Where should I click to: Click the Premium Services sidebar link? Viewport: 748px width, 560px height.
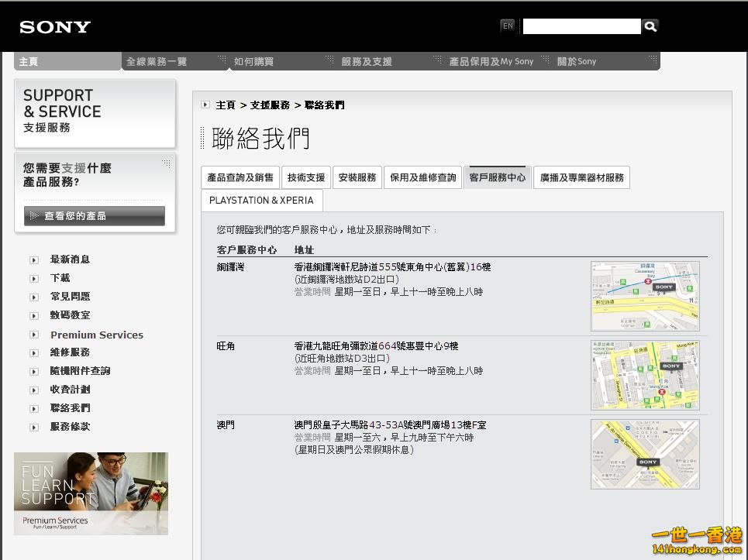click(96, 335)
